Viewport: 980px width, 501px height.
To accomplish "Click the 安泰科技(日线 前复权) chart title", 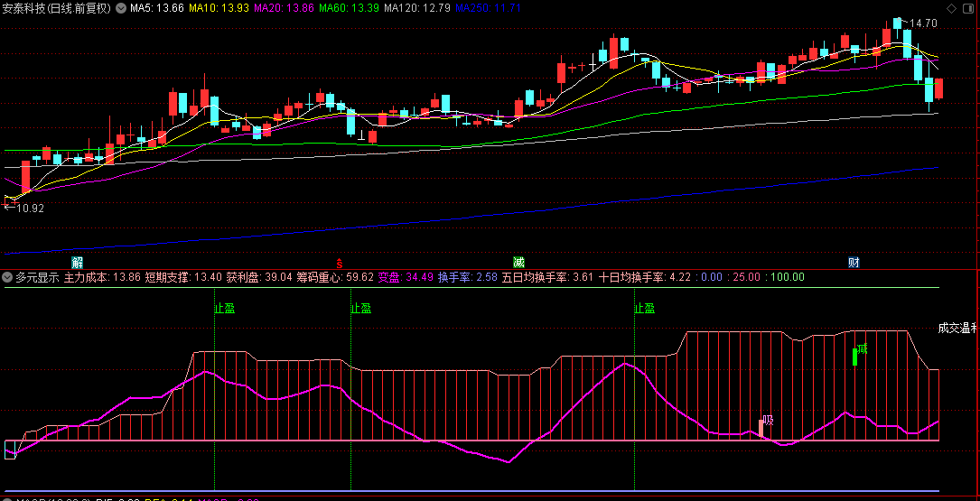I will point(58,8).
